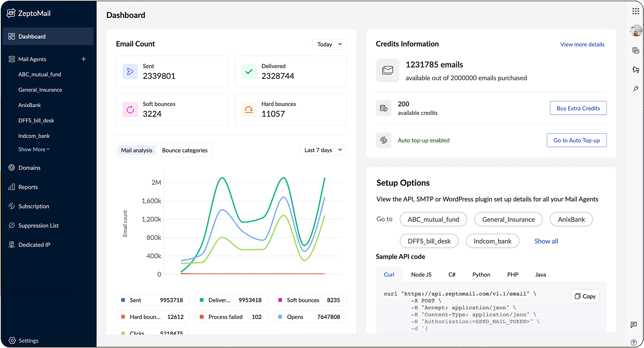Click the auto top-up target icon
644x348 pixels.
pos(383,140)
